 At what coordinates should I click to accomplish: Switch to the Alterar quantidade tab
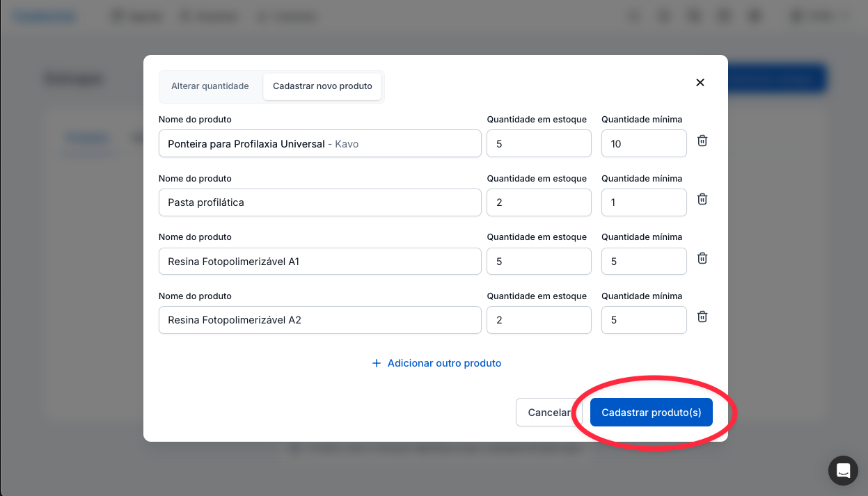pyautogui.click(x=210, y=86)
